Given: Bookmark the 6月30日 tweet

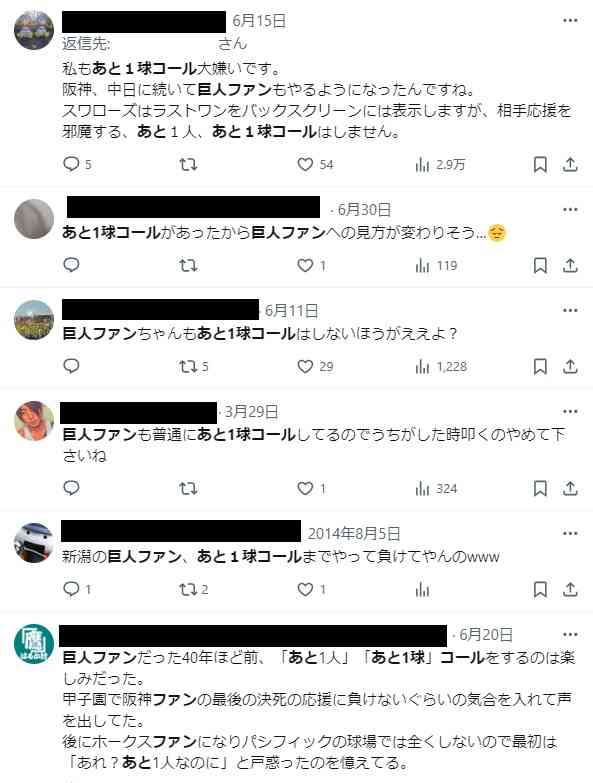Looking at the screenshot, I should pyautogui.click(x=540, y=266).
